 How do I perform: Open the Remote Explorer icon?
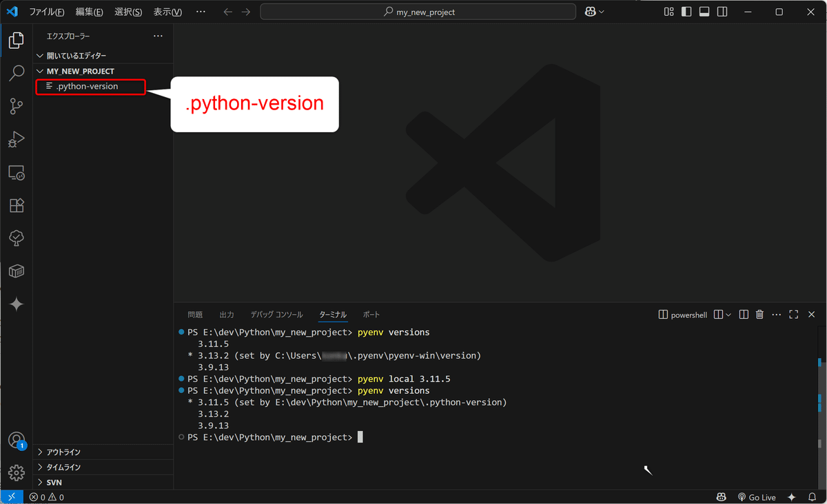(17, 172)
